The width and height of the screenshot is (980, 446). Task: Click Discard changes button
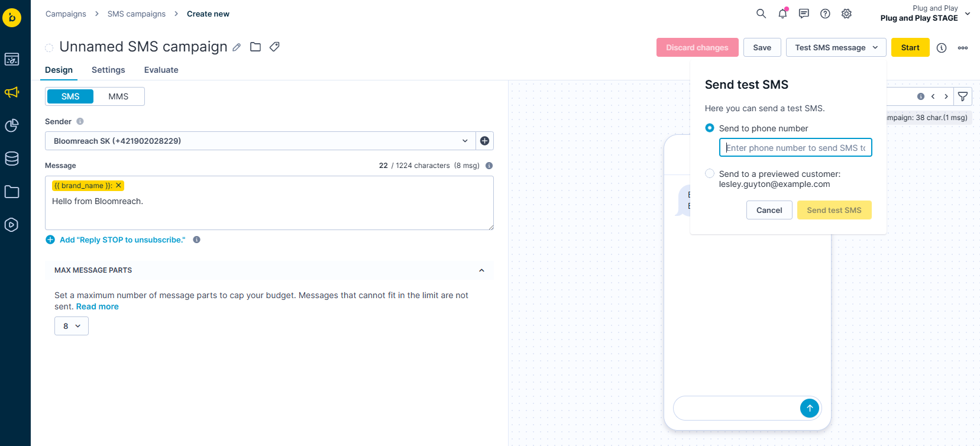pyautogui.click(x=697, y=47)
